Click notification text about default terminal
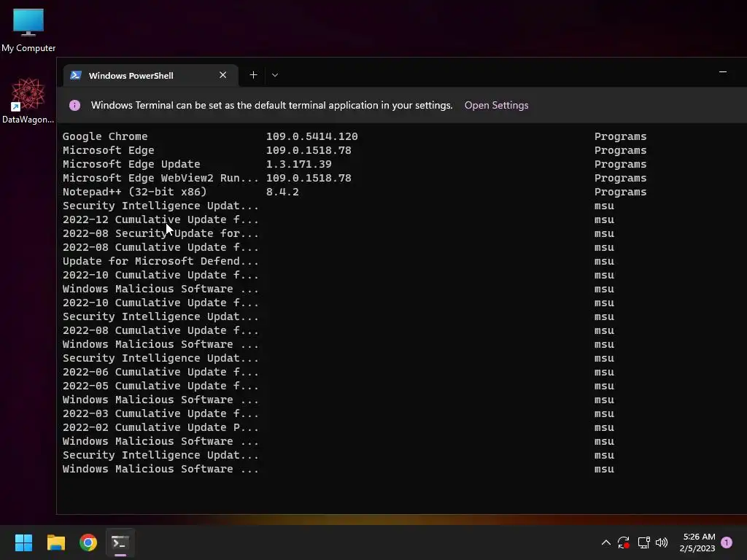The width and height of the screenshot is (747, 560). click(271, 105)
